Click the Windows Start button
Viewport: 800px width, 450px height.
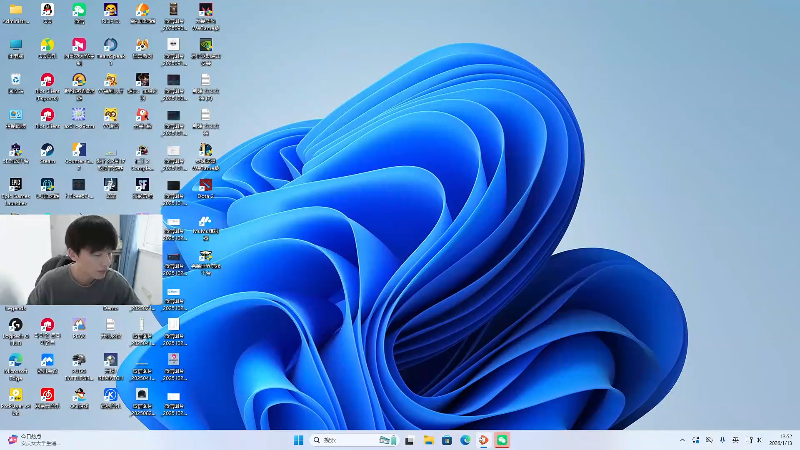298,440
